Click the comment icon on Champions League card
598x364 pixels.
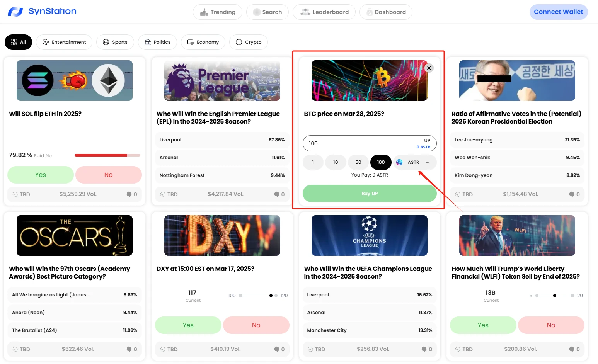click(x=424, y=349)
